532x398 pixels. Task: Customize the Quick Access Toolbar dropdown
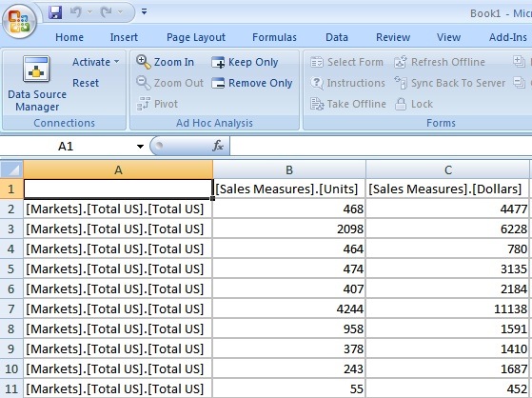click(145, 11)
